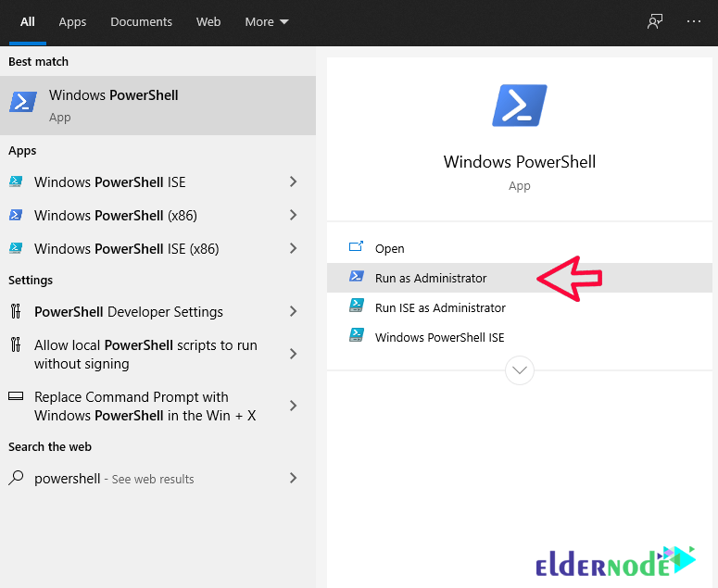Click the Allow local PowerShell scripts settings icon
The image size is (718, 588).
[x=16, y=344]
